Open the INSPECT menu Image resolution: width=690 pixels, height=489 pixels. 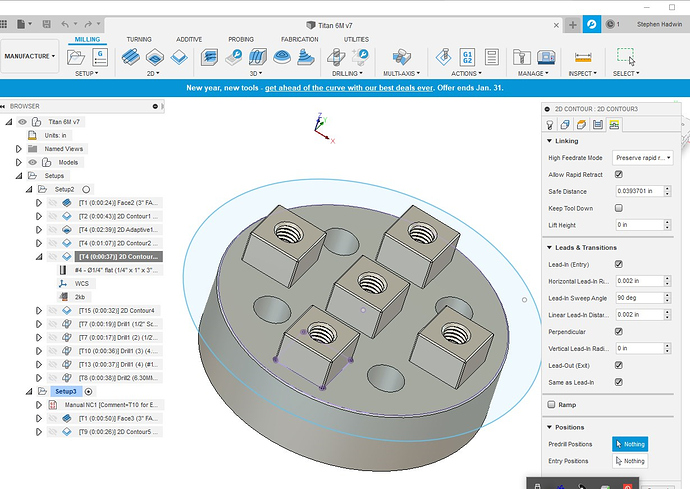coord(583,74)
